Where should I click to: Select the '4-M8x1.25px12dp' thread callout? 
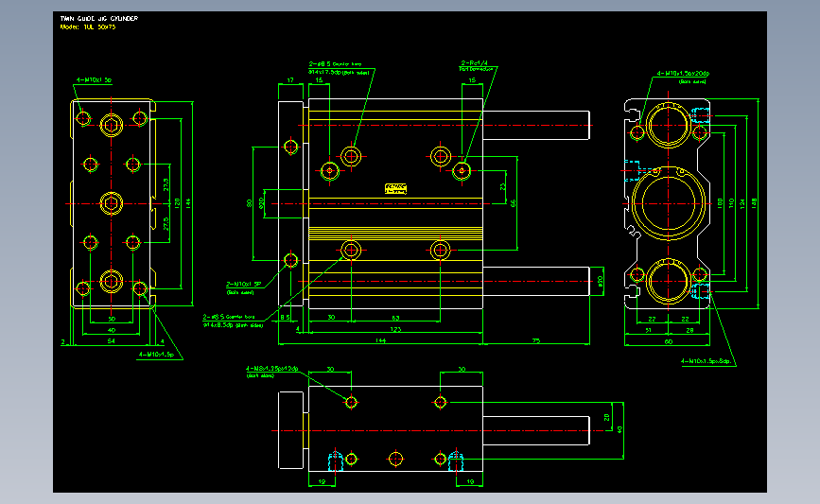[272, 369]
